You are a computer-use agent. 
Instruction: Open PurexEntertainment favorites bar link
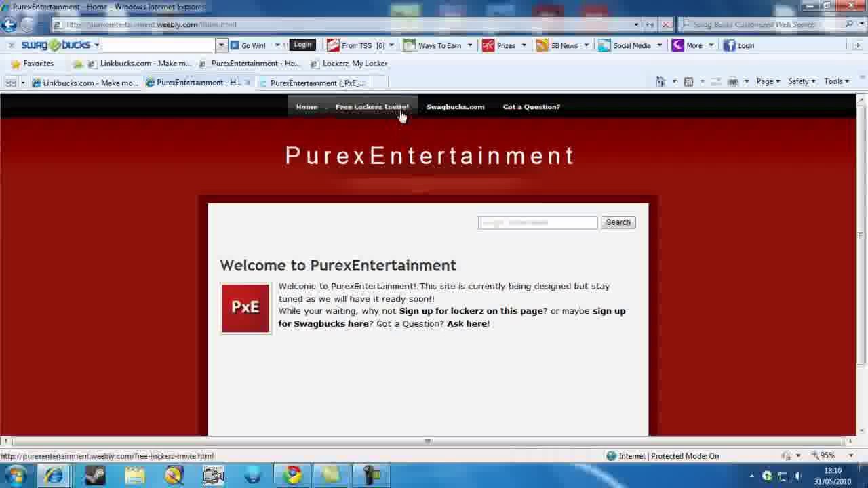point(250,64)
